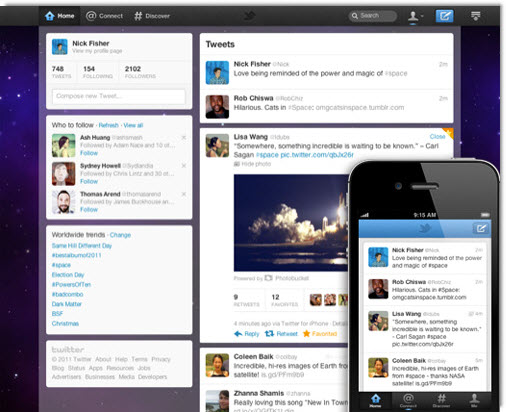Open the Connect tab in top navigation
This screenshot has width=506, height=412.
pos(104,16)
